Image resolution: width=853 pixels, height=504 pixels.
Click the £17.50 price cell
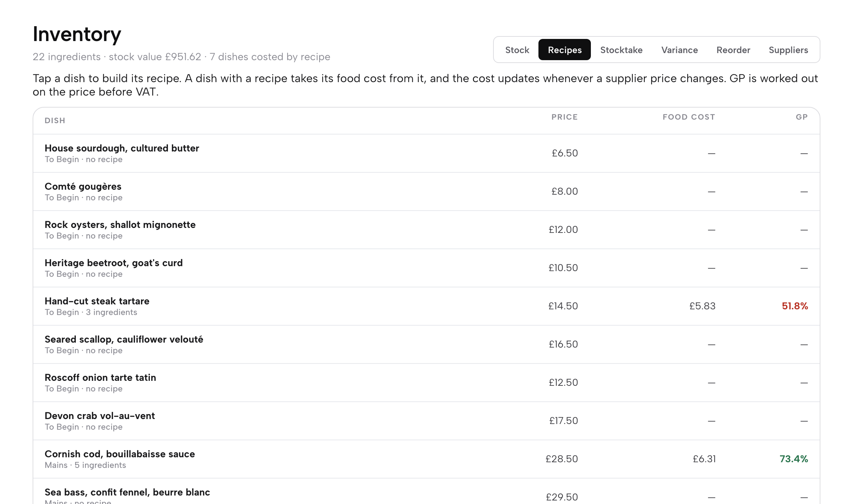tap(563, 421)
